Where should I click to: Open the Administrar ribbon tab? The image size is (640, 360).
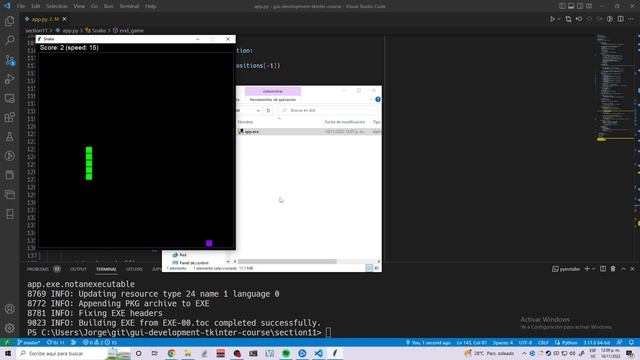(273, 91)
